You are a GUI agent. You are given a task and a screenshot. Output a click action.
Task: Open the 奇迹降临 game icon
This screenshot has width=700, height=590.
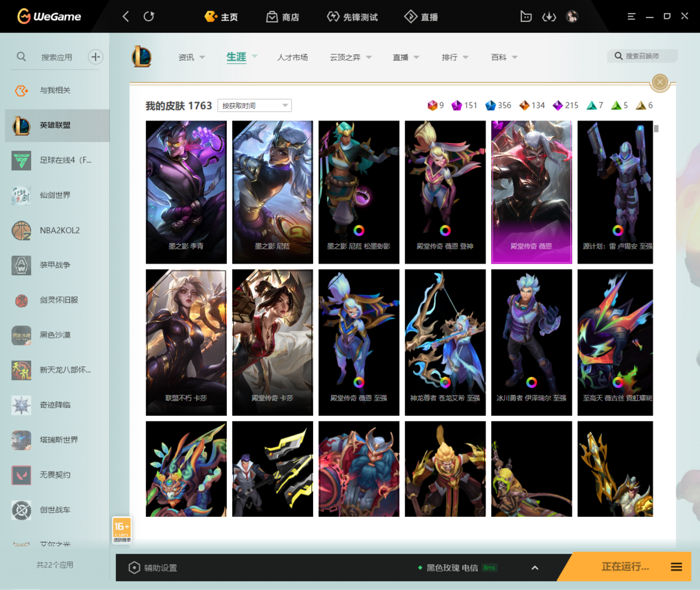pos(21,405)
